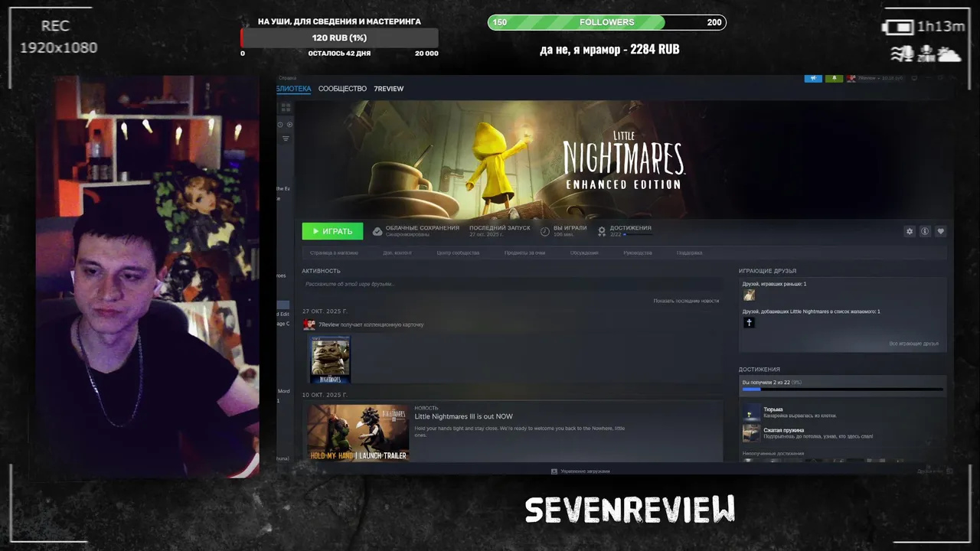
Task: Click ДОСТИЖЕНИЯ section heading in right panel
Action: coord(759,370)
